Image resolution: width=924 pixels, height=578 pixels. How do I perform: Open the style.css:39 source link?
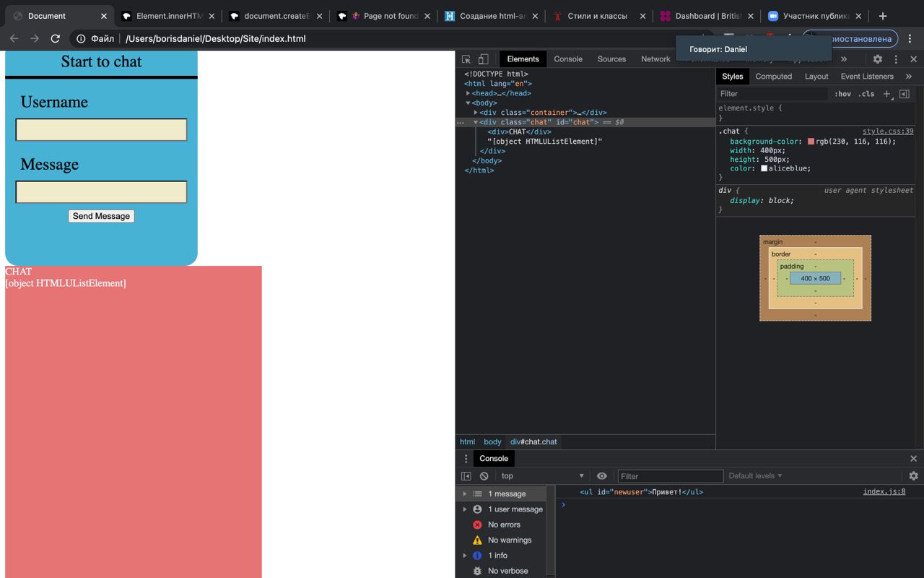[887, 131]
